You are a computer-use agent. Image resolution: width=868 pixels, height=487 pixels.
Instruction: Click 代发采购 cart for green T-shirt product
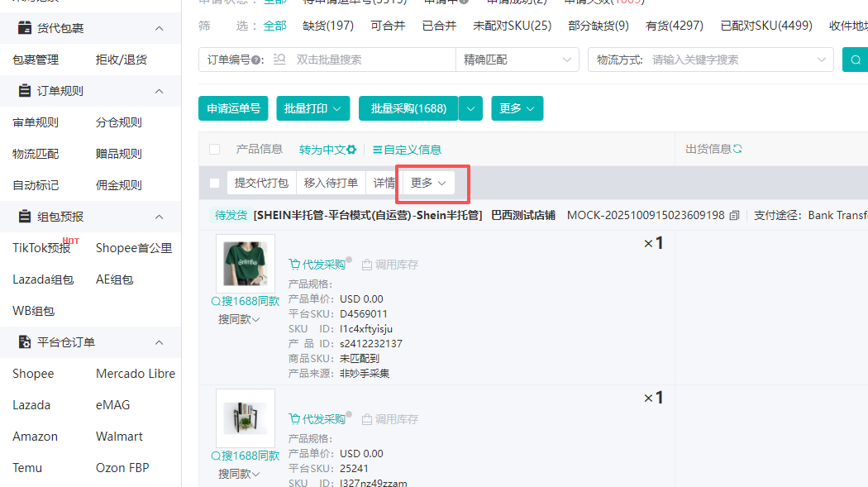317,265
